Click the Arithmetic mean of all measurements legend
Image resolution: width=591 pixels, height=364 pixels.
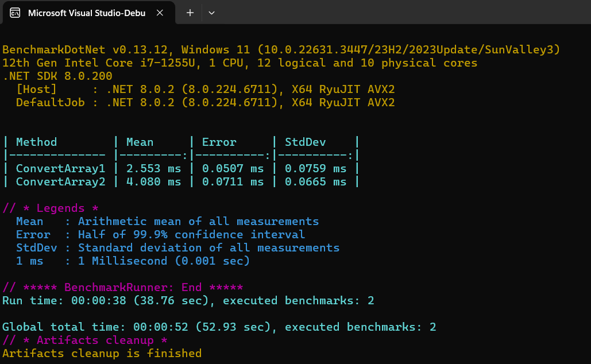[198, 221]
